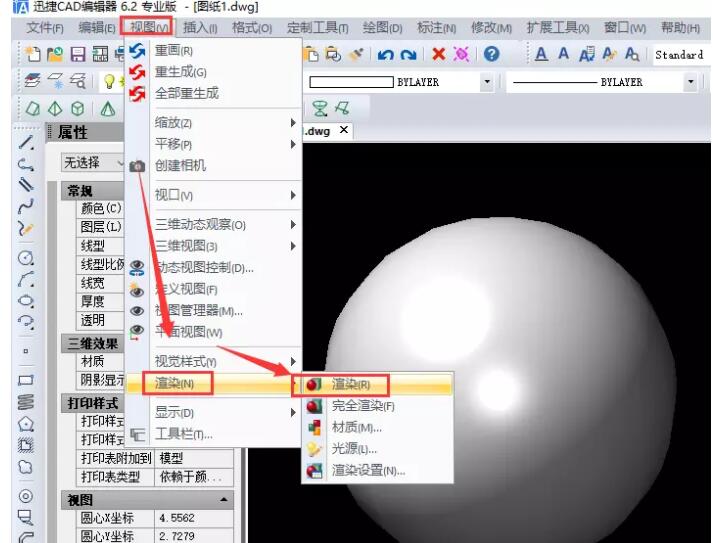Open the 绘图(D) menu
Image resolution: width=713 pixels, height=543 pixels.
click(382, 28)
